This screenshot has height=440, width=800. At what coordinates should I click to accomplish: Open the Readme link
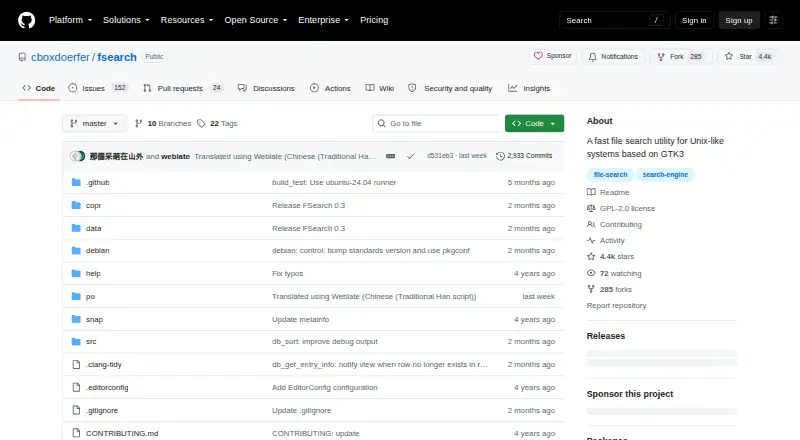(608, 192)
